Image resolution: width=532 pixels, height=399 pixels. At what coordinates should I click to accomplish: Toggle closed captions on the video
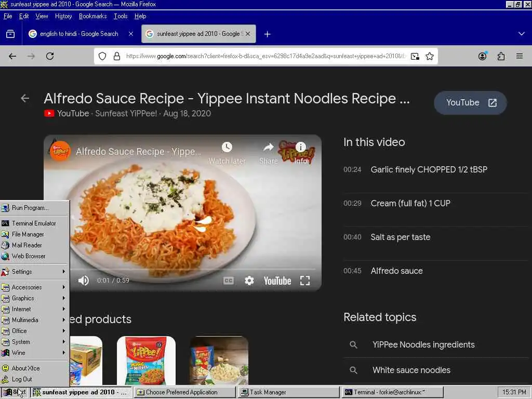229,281
